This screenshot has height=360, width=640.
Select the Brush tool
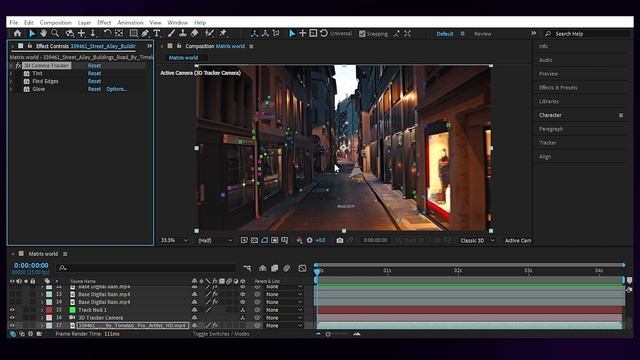171,33
